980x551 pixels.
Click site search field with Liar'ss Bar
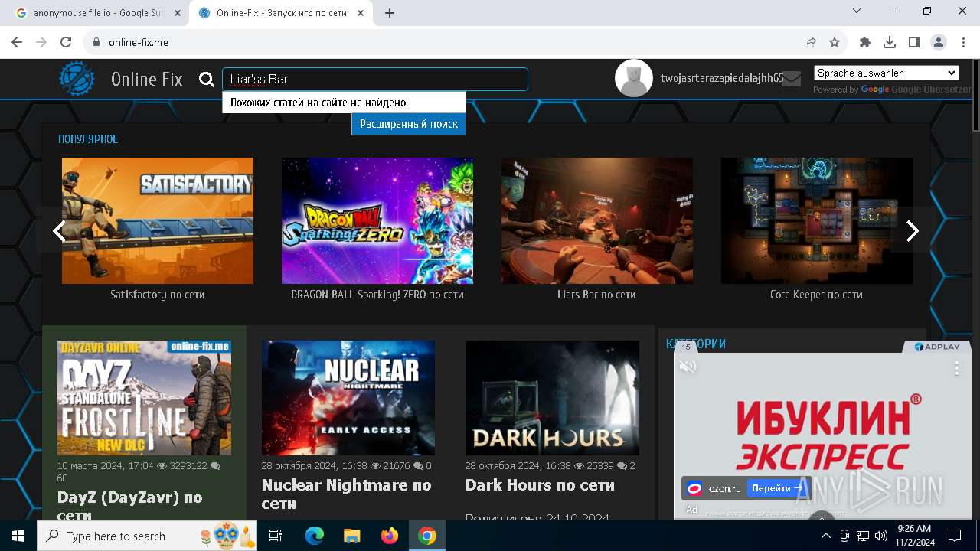(x=375, y=80)
